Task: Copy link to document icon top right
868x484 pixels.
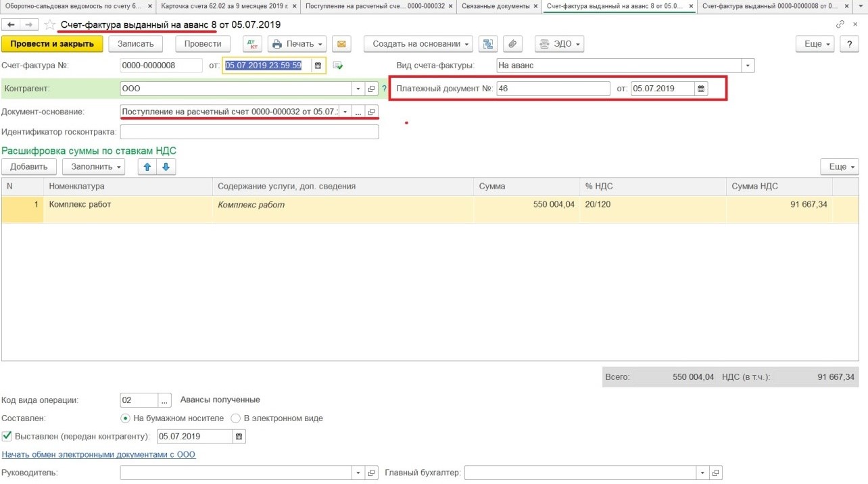Action: tap(840, 24)
